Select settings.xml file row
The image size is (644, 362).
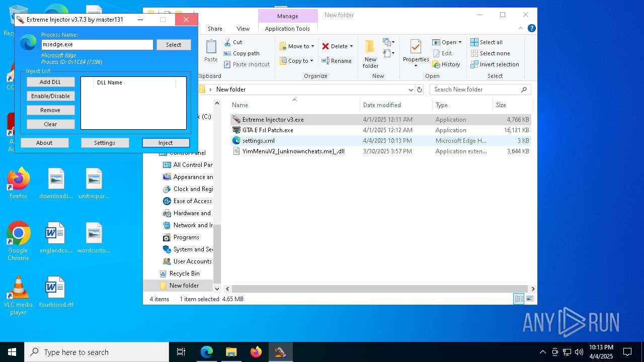click(381, 141)
